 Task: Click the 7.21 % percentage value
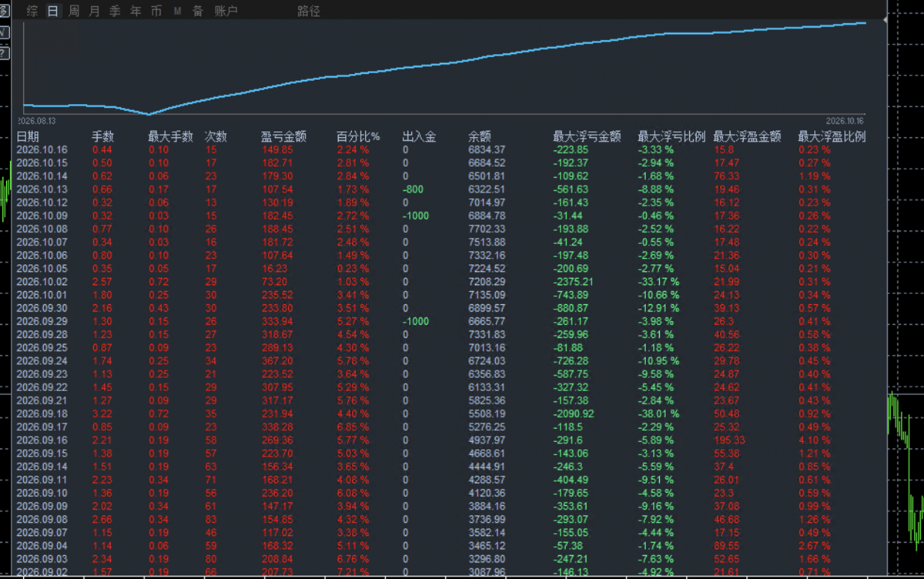[353, 572]
